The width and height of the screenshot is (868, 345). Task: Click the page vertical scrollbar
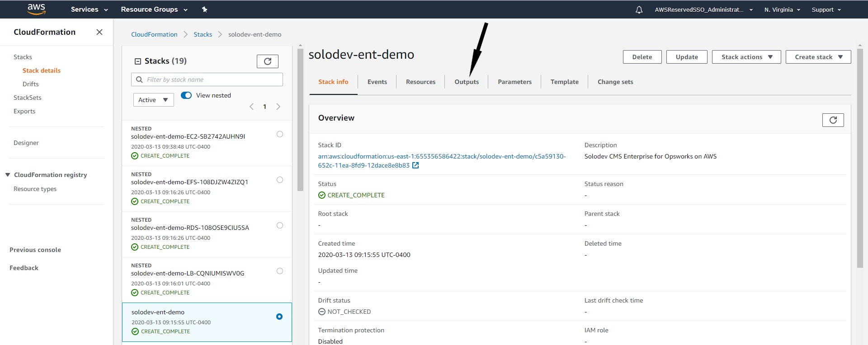click(860, 158)
